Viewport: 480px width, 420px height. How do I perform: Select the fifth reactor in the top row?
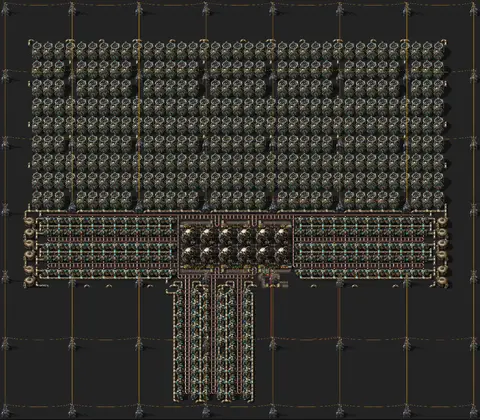click(265, 236)
